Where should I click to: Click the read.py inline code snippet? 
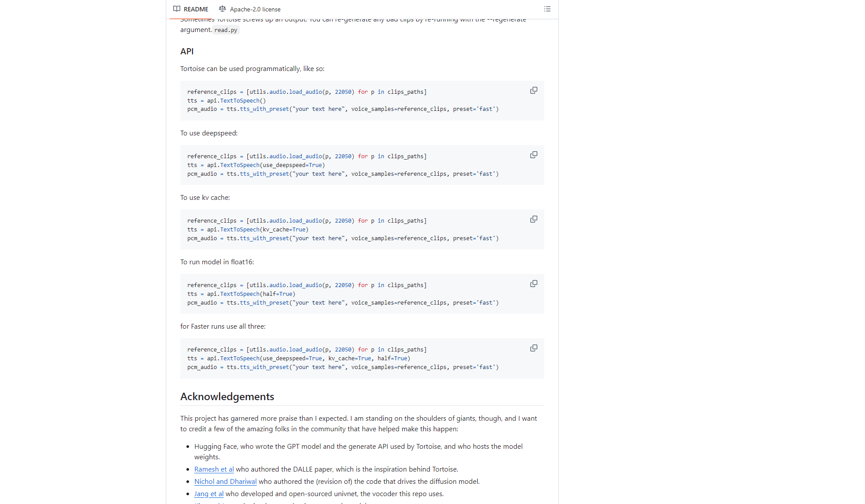225,30
